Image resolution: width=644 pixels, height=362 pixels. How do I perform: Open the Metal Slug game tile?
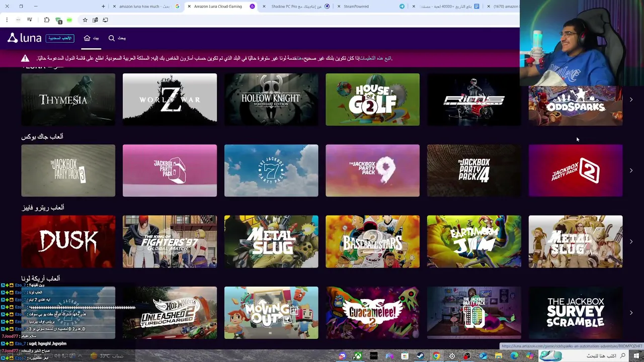[271, 241]
